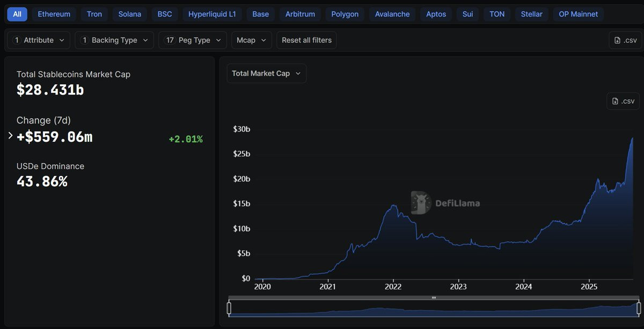The height and width of the screenshot is (329, 644).
Task: Click the right range slider handle
Action: [639, 308]
